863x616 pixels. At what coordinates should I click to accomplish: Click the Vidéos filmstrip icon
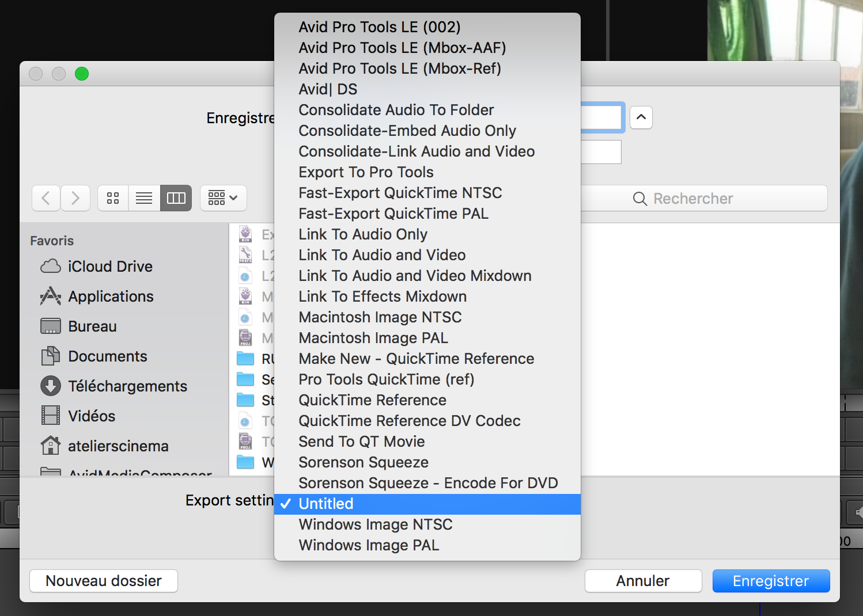tap(51, 416)
